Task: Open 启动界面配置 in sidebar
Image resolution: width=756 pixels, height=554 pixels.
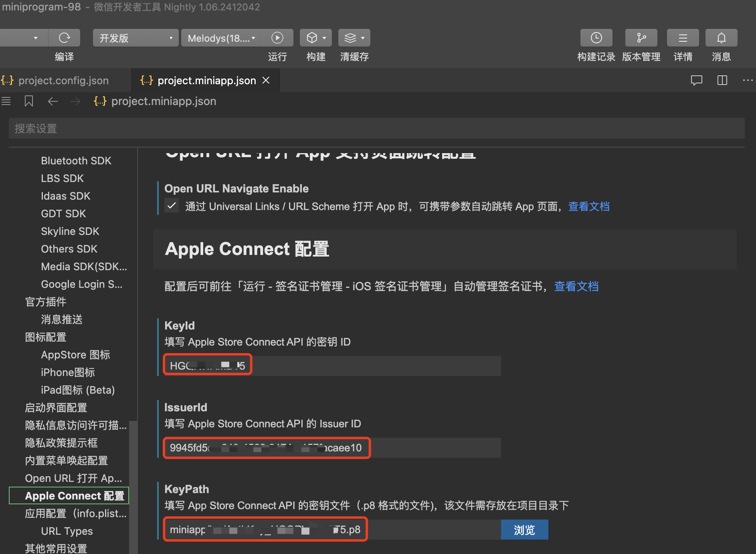Action: click(x=56, y=408)
